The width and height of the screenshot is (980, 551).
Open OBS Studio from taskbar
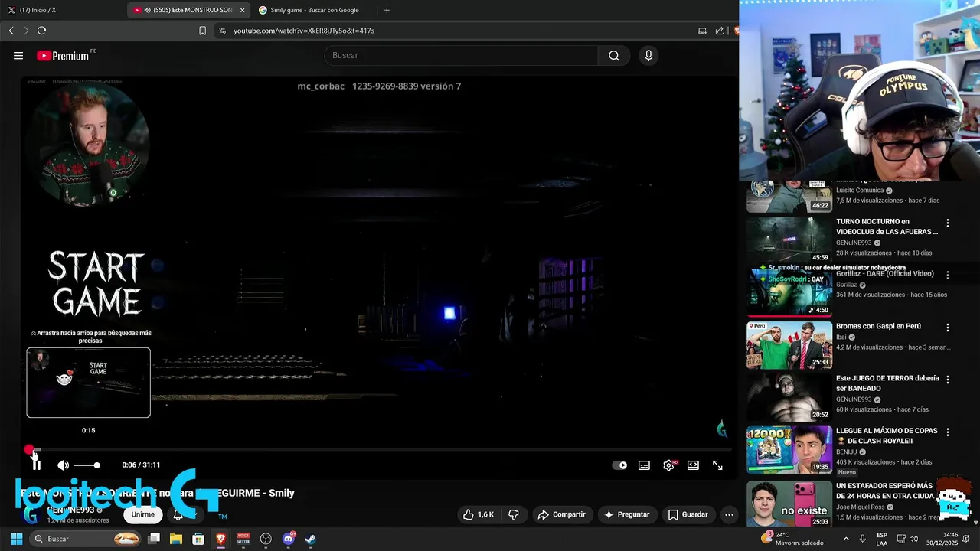[x=266, y=539]
